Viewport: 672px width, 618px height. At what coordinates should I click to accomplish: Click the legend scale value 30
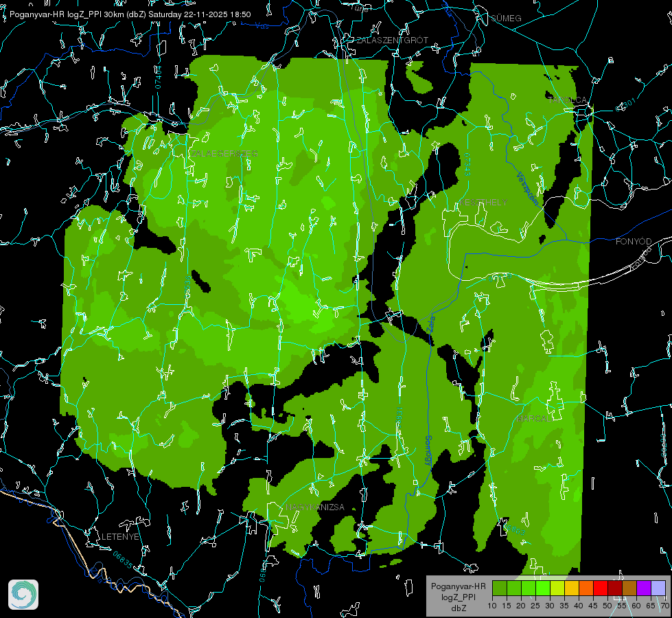pos(550,606)
